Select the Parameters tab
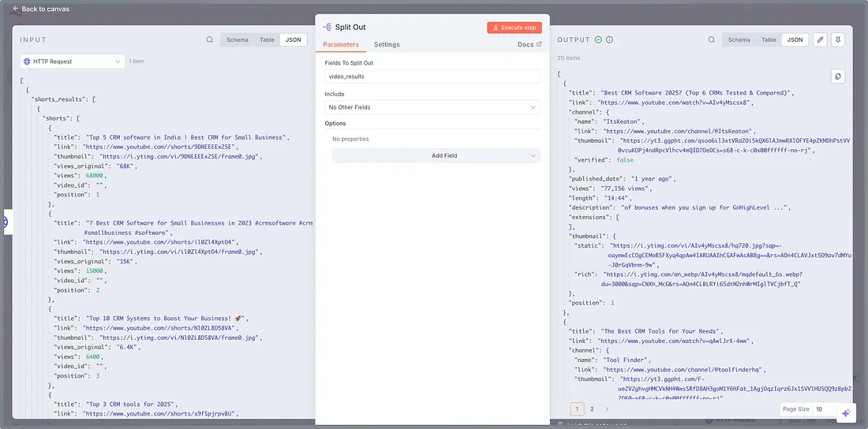The image size is (868, 429). click(x=341, y=45)
